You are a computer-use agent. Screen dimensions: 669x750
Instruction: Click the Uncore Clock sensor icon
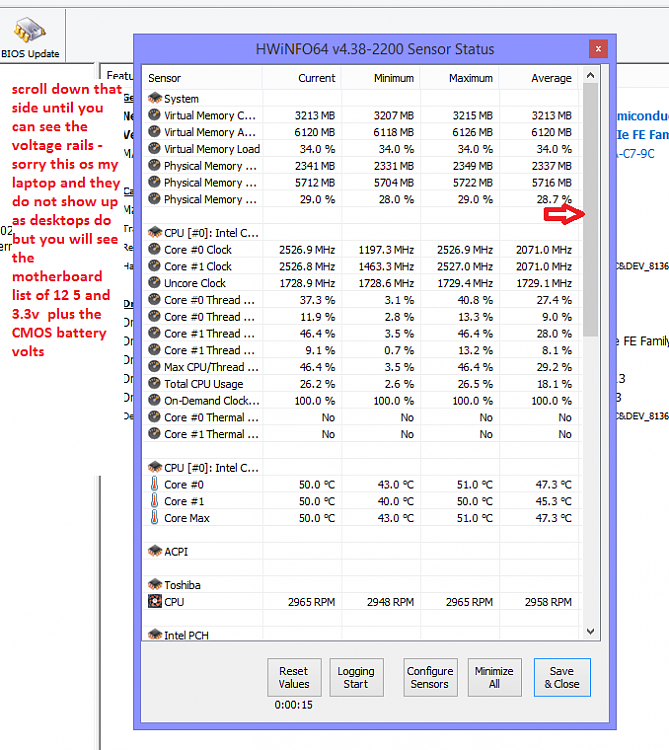pyautogui.click(x=154, y=283)
